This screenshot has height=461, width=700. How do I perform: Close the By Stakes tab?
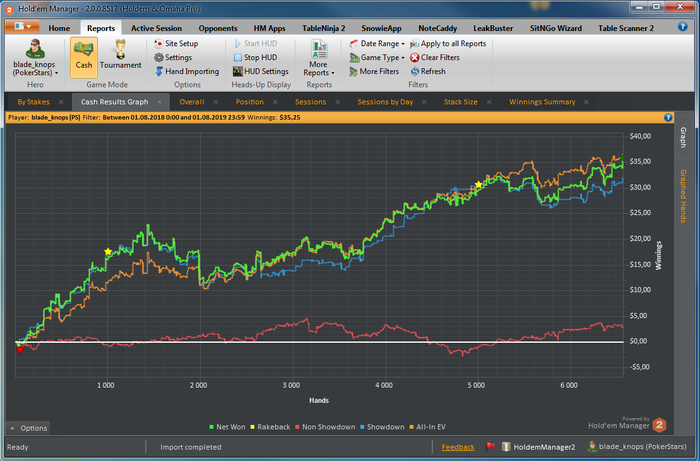click(61, 102)
